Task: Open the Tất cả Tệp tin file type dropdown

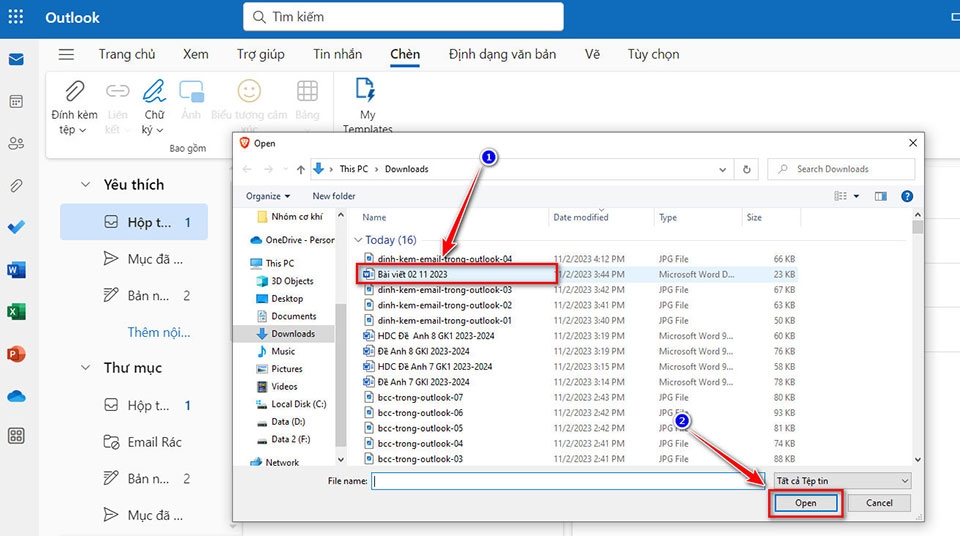Action: (842, 481)
